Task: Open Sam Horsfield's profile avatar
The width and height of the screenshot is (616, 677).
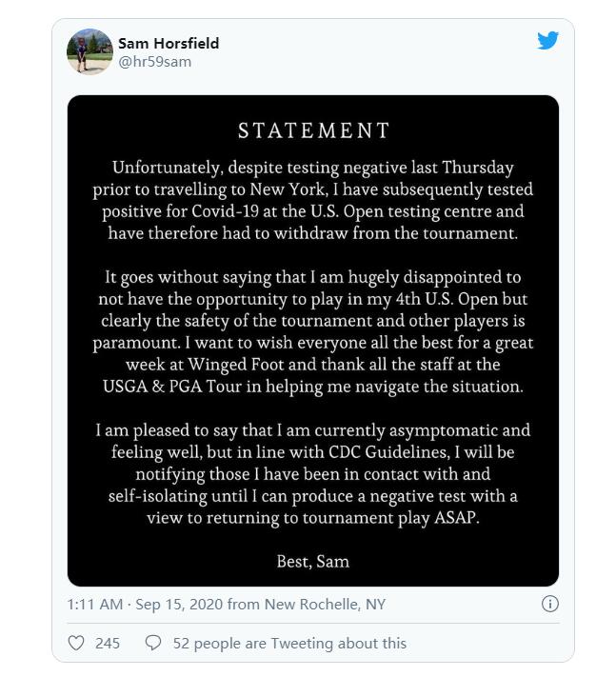Action: [89, 51]
